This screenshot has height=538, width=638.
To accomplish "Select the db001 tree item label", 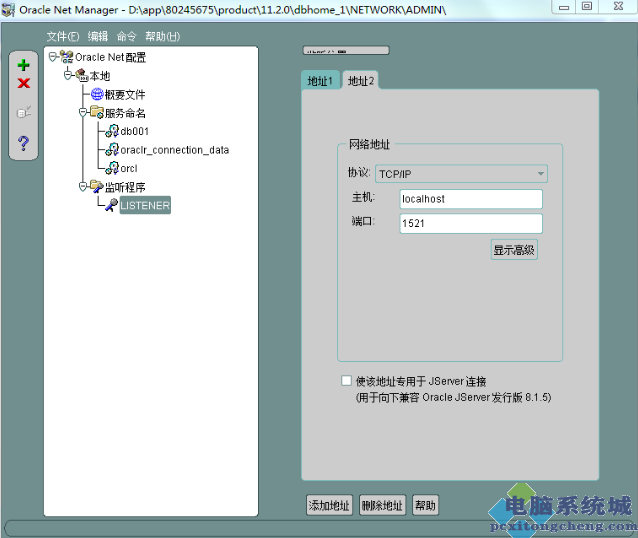I will pyautogui.click(x=135, y=131).
